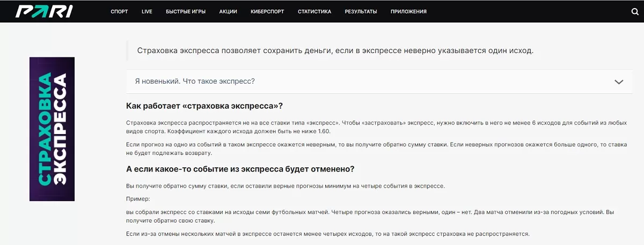Viewport: 644px width, 245px height.
Task: Click the paragraph starting «Если из-за отмены нескольких матчей»
Action: 327,234
